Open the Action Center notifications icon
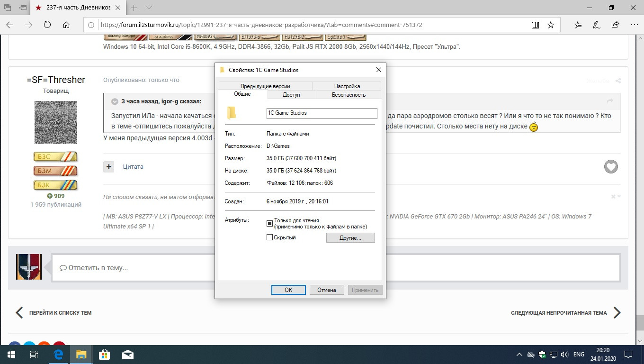Viewport: 644px width, 364px height. (x=628, y=355)
